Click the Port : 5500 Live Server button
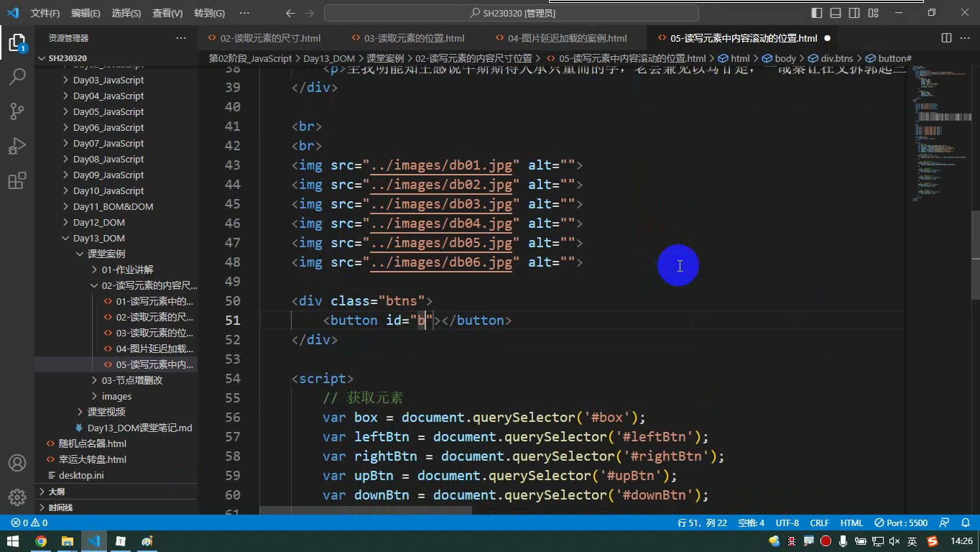The width and height of the screenshot is (980, 552). point(901,523)
